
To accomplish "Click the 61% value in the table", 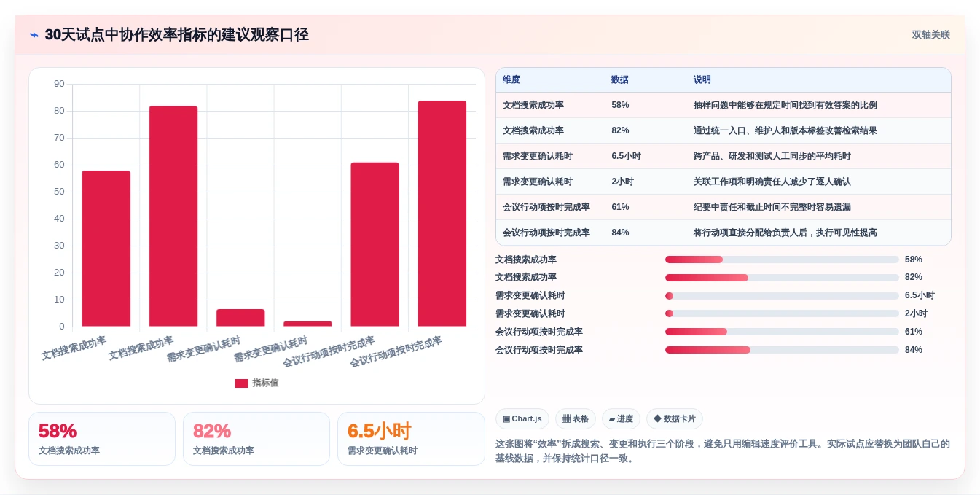I will (x=620, y=207).
